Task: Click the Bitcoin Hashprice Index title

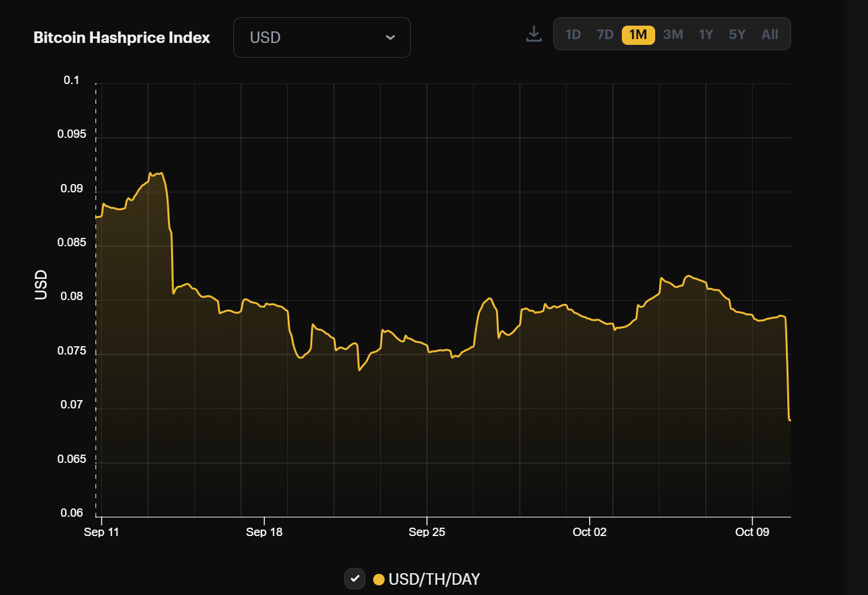Action: pos(122,37)
